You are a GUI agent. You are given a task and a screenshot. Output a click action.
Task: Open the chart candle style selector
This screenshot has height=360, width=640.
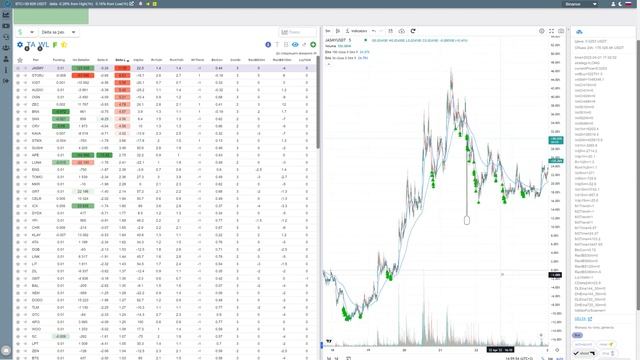coord(338,31)
